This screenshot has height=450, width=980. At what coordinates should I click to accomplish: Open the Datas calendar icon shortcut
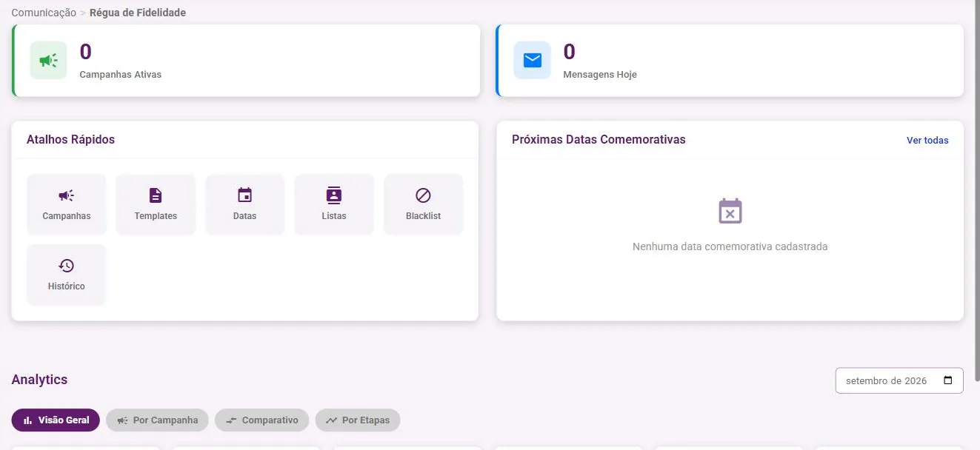coord(244,195)
